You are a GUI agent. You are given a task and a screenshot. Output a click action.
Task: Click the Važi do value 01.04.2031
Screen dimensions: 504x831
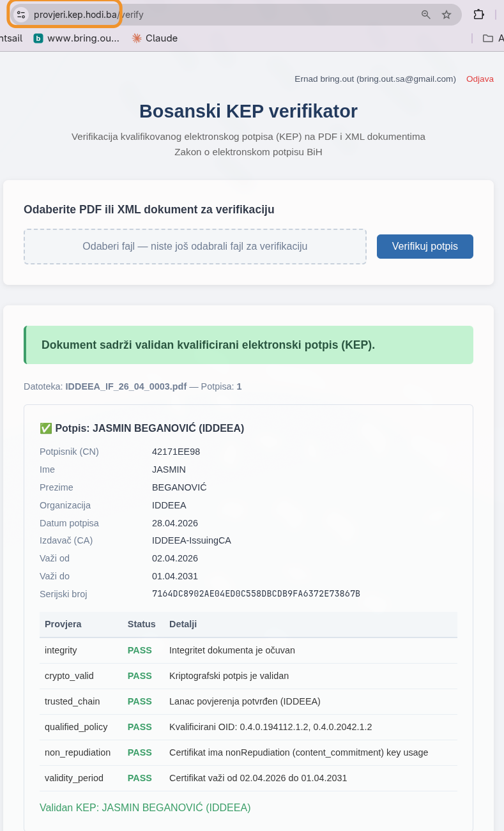coord(175,576)
